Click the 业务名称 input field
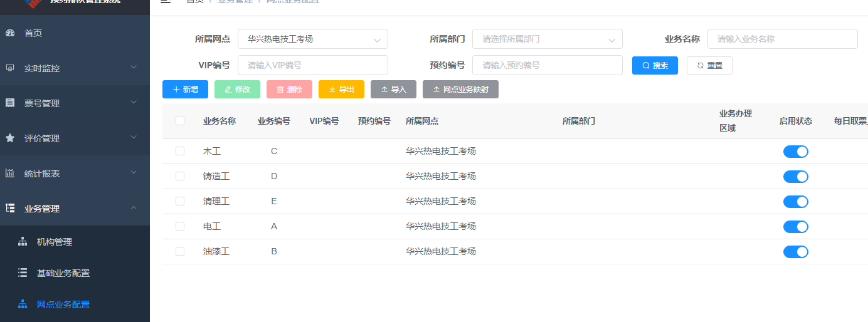Screen dimensions: 868x322 coord(782,39)
